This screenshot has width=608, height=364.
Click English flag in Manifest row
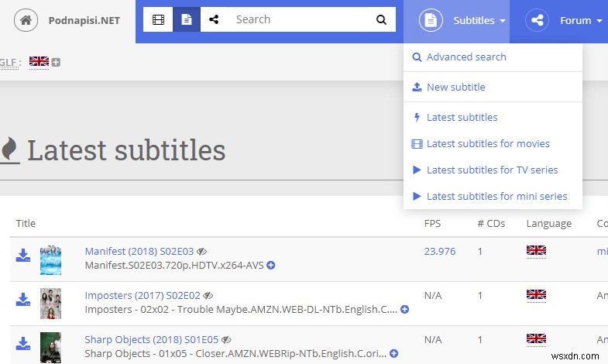coord(536,250)
